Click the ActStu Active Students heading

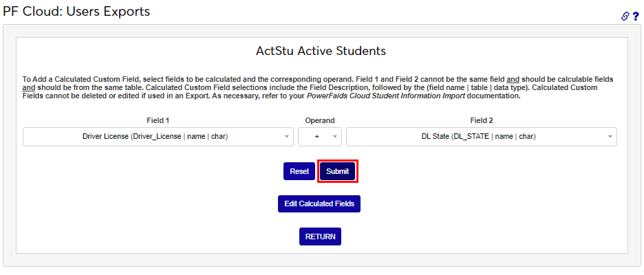pyautogui.click(x=321, y=51)
